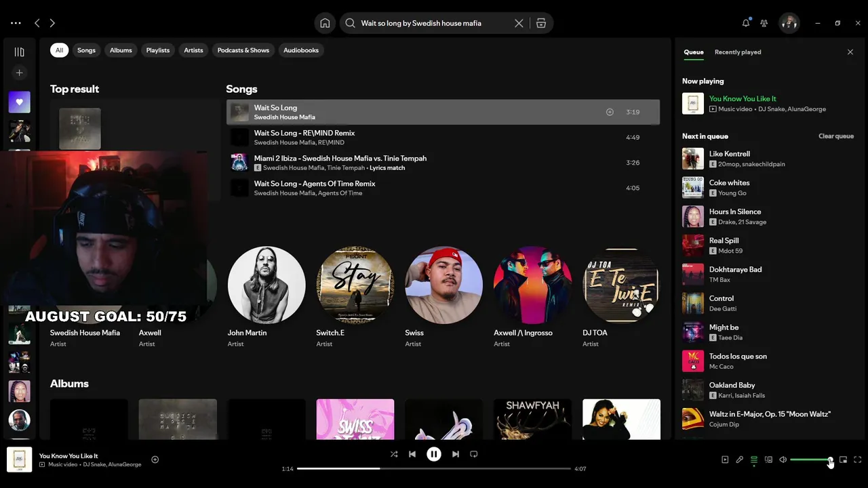This screenshot has width=868, height=488.
Task: Adjust the volume slider
Action: click(811, 460)
